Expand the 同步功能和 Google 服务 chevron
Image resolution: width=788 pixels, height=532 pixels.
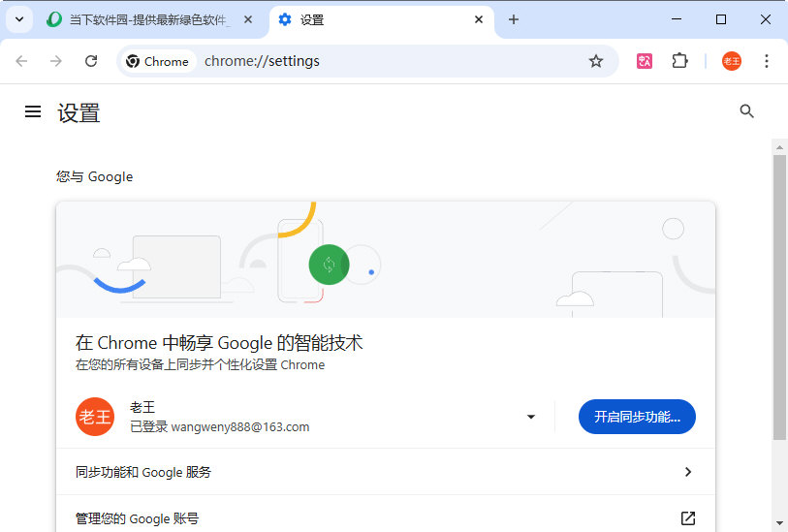tap(688, 472)
